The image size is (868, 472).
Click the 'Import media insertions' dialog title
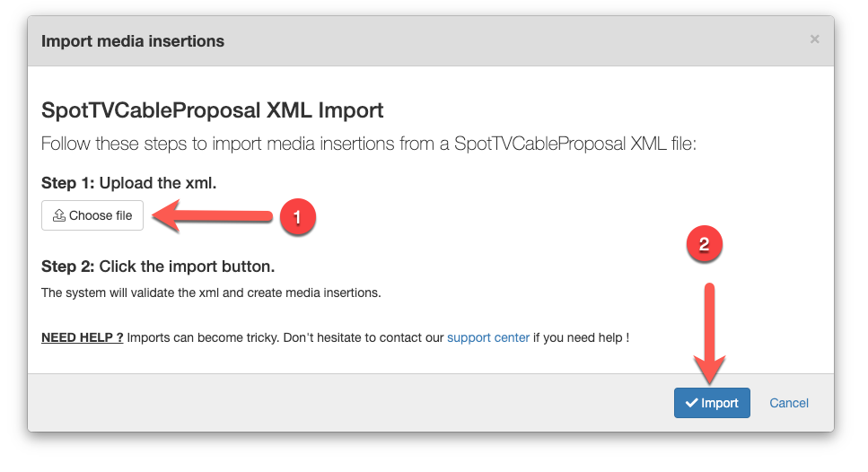[133, 41]
